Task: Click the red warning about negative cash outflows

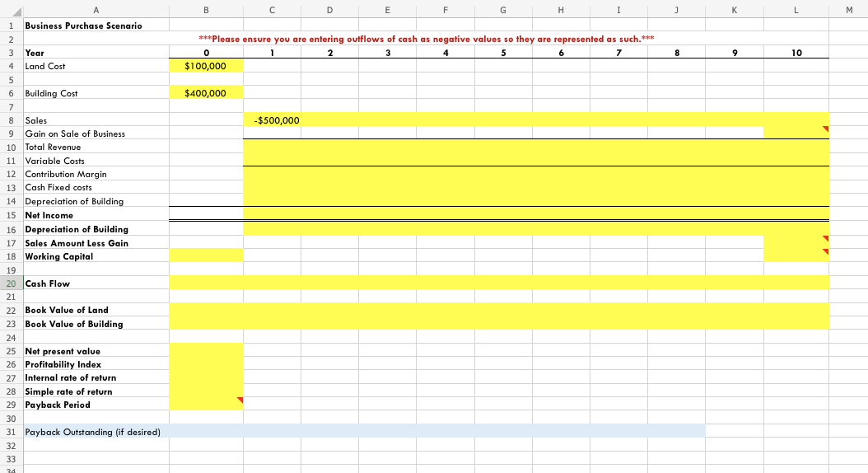Action: pos(427,39)
